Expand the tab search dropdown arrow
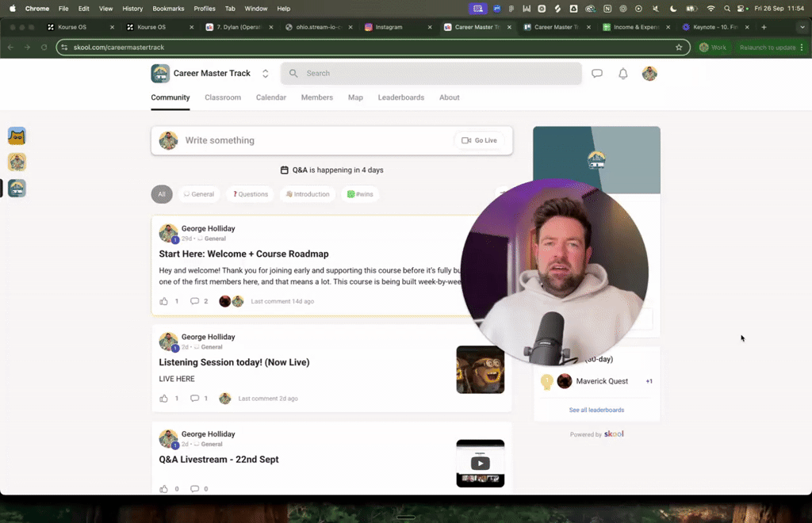This screenshot has height=523, width=812. pos(802,27)
